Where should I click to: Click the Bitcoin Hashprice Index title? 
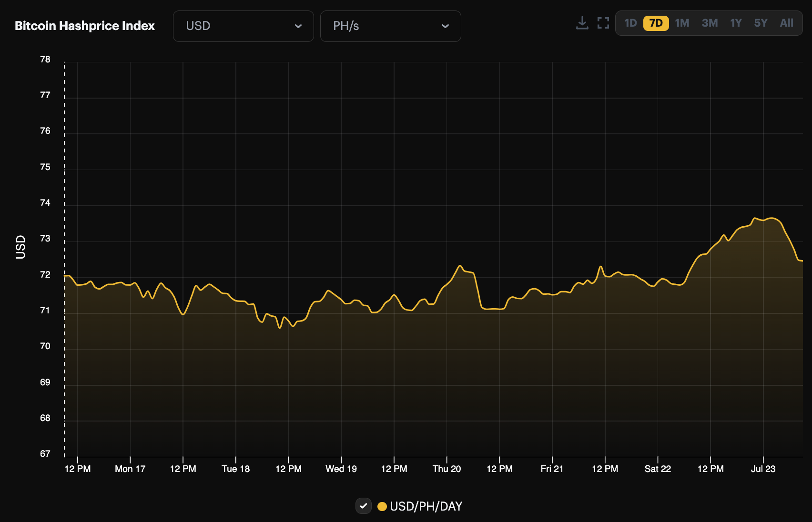84,26
